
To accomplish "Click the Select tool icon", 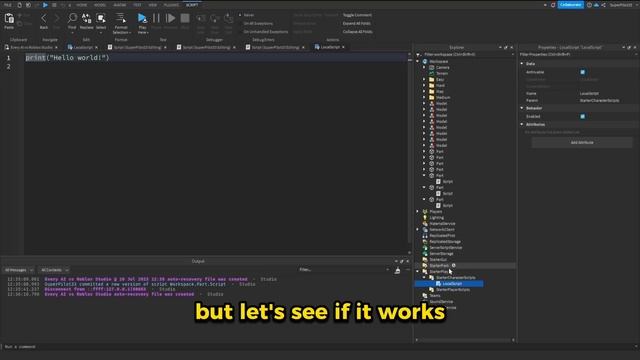I will pos(101,18).
